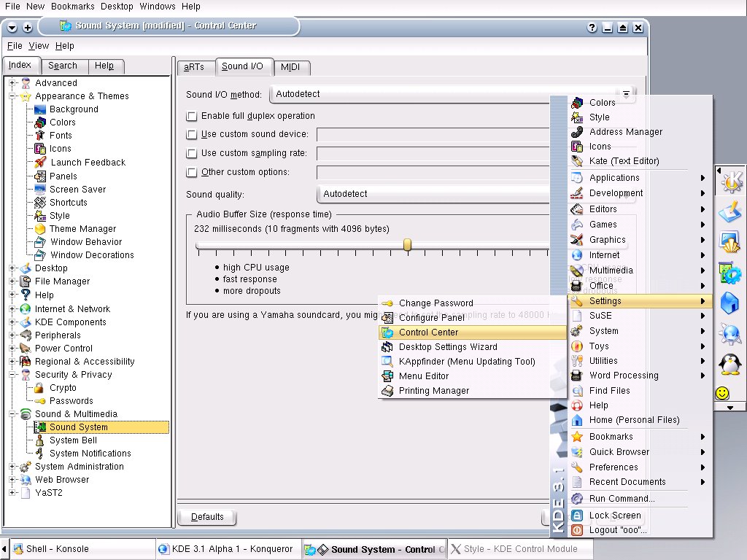Image resolution: width=747 pixels, height=560 pixels.
Task: Select System Bell in the tree
Action: [73, 440]
